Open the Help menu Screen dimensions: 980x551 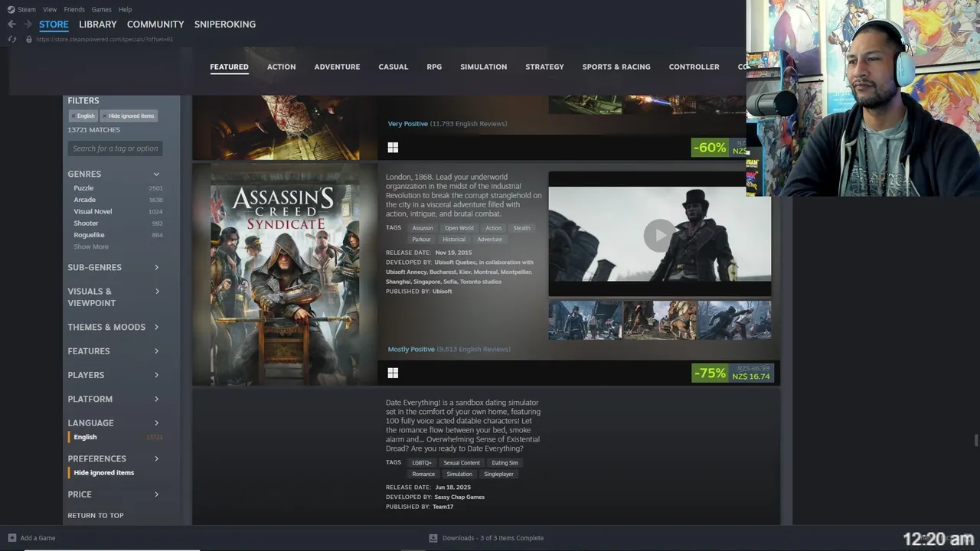click(x=126, y=9)
